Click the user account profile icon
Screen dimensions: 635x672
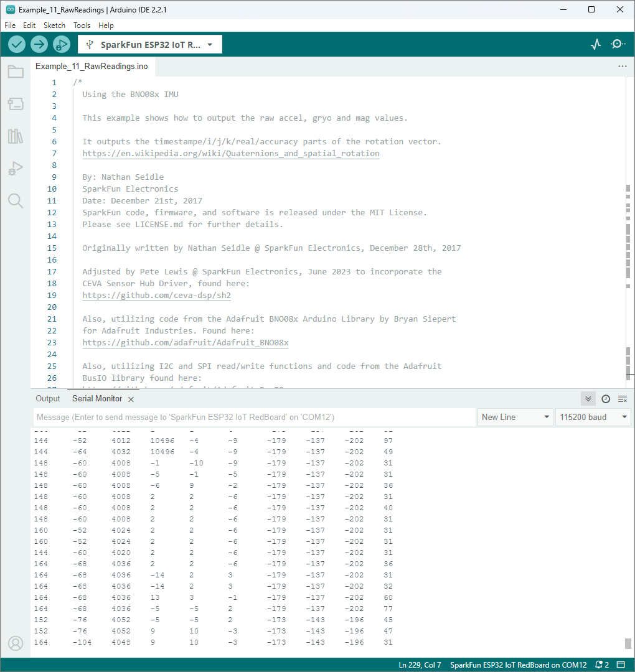pos(16,643)
